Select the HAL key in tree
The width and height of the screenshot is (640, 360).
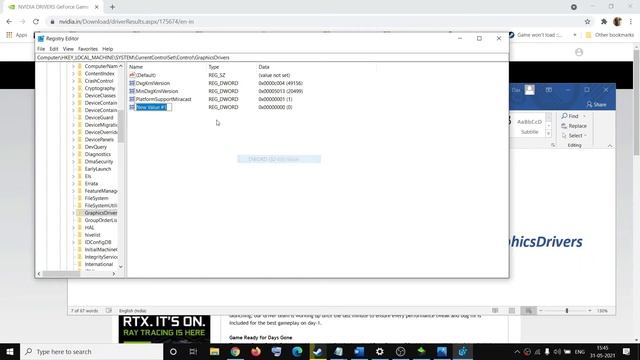click(x=89, y=228)
